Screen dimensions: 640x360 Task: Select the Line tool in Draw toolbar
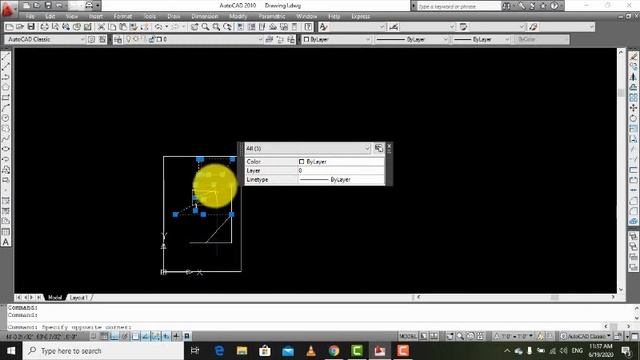[6, 56]
